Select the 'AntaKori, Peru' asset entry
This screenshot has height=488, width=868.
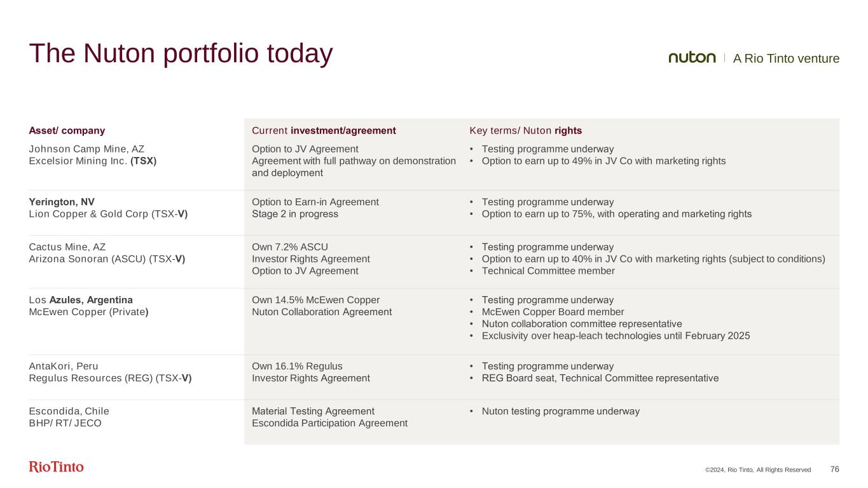(x=64, y=367)
